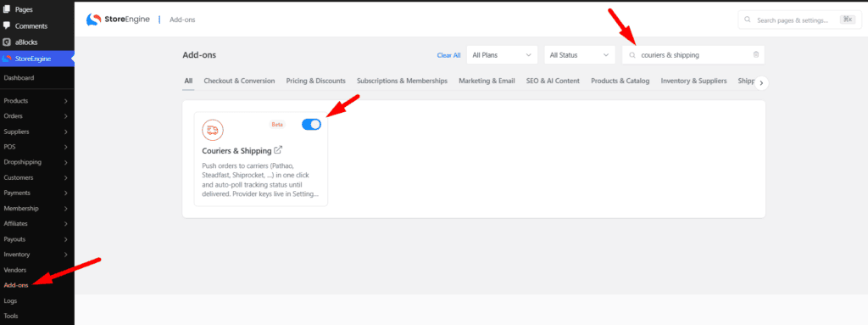The width and height of the screenshot is (868, 325).
Task: Click the Couriers & Shipping description text
Action: tap(260, 180)
